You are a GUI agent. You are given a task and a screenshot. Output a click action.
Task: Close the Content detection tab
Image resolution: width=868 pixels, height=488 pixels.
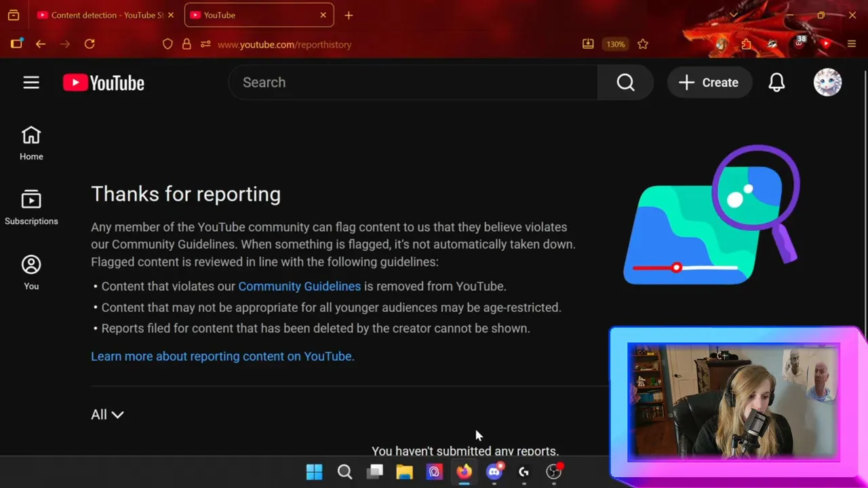click(170, 15)
